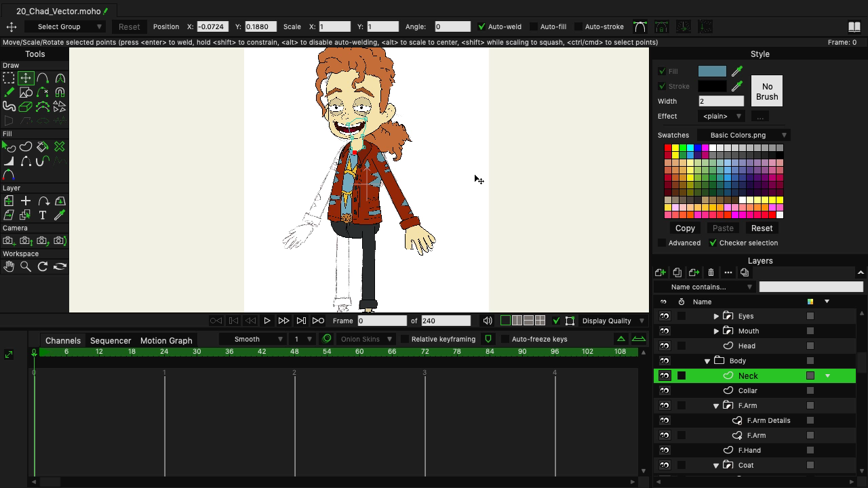Toggle the Stroke checkbox in Style
Screen dimensions: 868x488
pyautogui.click(x=662, y=86)
